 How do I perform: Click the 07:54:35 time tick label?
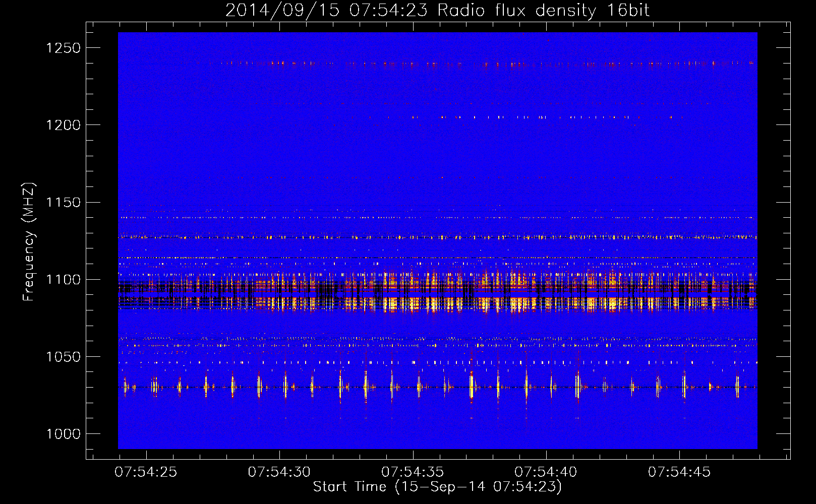(413, 472)
